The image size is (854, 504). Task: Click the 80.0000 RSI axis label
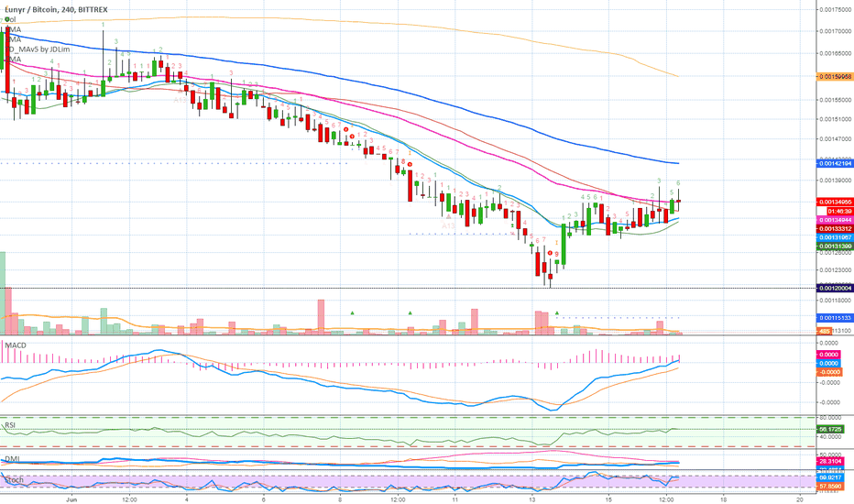[830, 418]
